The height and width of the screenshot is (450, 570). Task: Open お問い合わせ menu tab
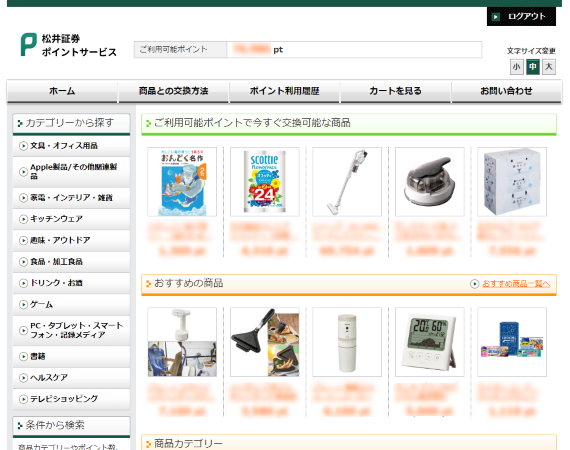click(x=506, y=91)
